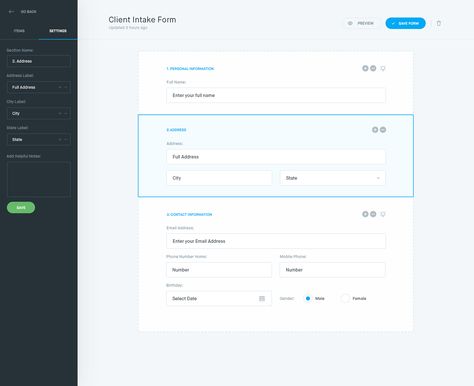Click the eye icon on the Preview button
Viewport: 474px width, 386px height.
[x=350, y=23]
